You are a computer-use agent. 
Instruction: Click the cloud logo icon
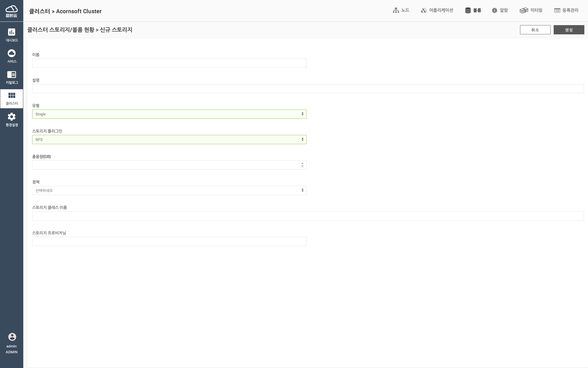click(11, 9)
